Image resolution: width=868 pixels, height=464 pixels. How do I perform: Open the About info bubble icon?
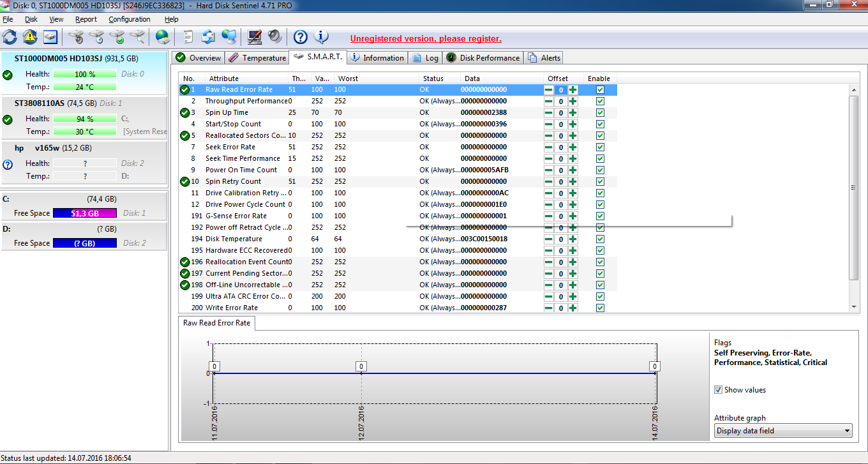pos(320,37)
